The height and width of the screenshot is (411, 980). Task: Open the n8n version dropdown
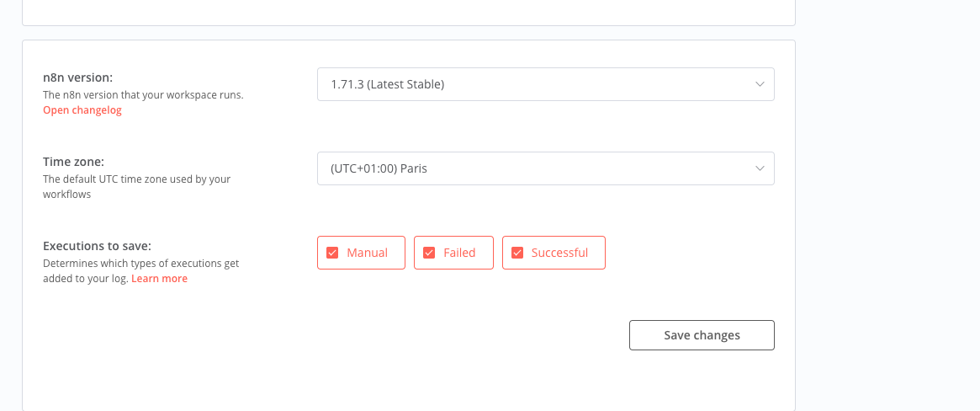click(546, 84)
